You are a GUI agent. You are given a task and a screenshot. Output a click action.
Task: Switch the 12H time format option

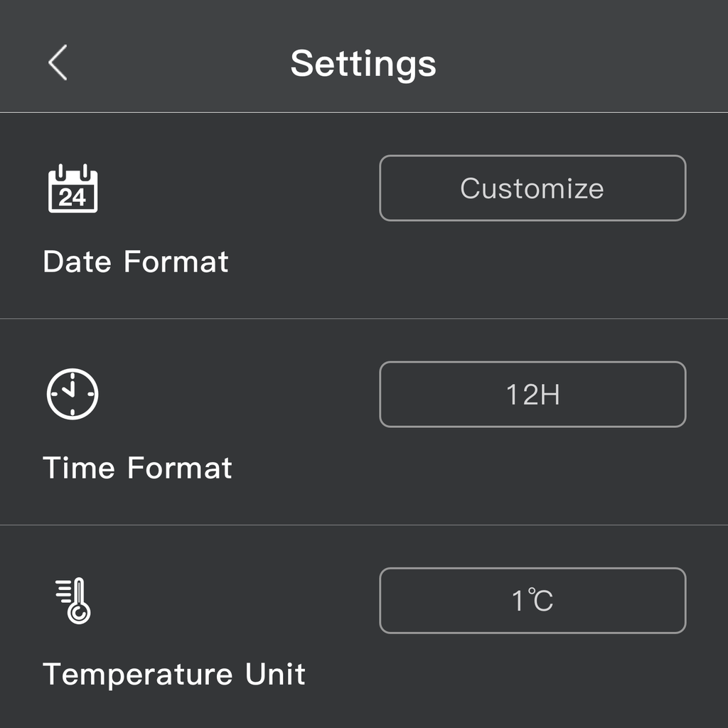click(x=532, y=395)
